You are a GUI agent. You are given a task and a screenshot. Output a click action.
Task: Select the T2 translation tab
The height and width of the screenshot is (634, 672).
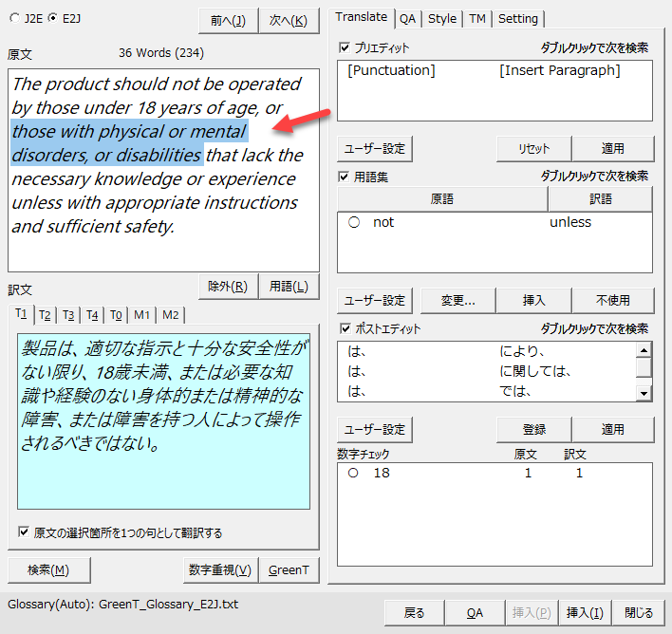(45, 315)
